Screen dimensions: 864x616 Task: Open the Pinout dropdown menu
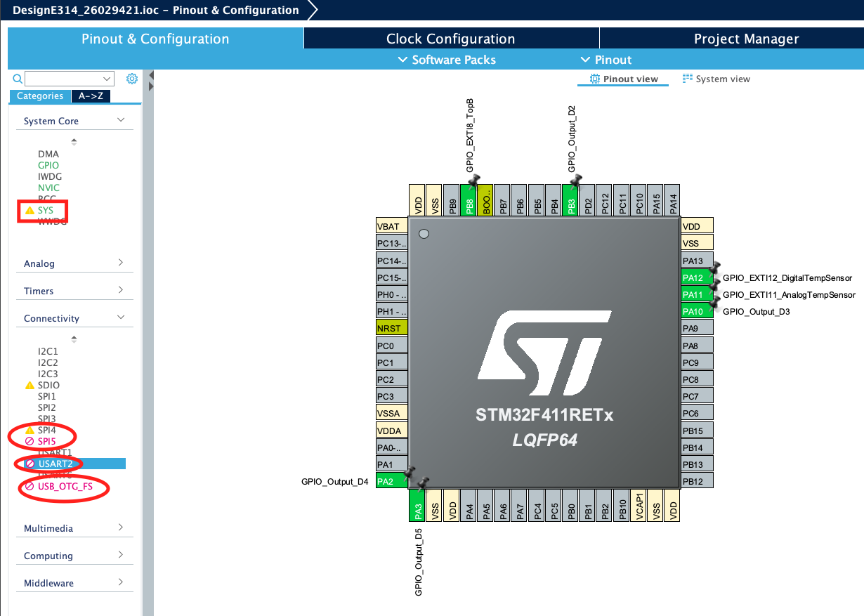tap(606, 60)
